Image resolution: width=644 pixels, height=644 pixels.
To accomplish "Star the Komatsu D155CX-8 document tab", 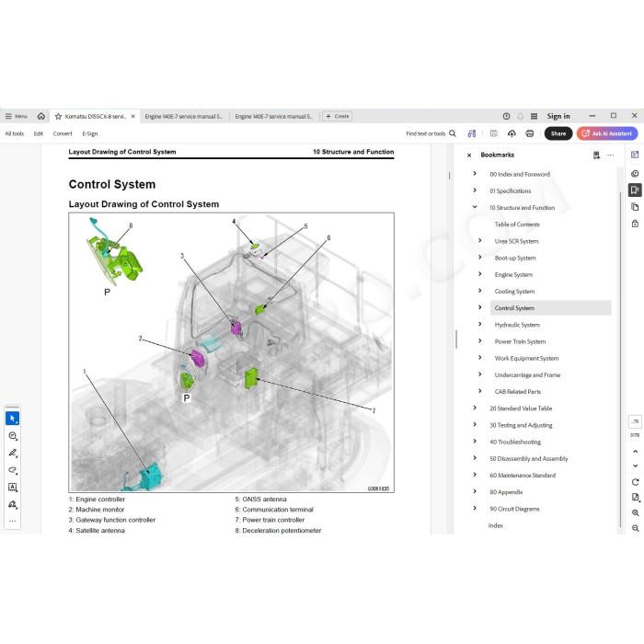I will click(x=58, y=117).
